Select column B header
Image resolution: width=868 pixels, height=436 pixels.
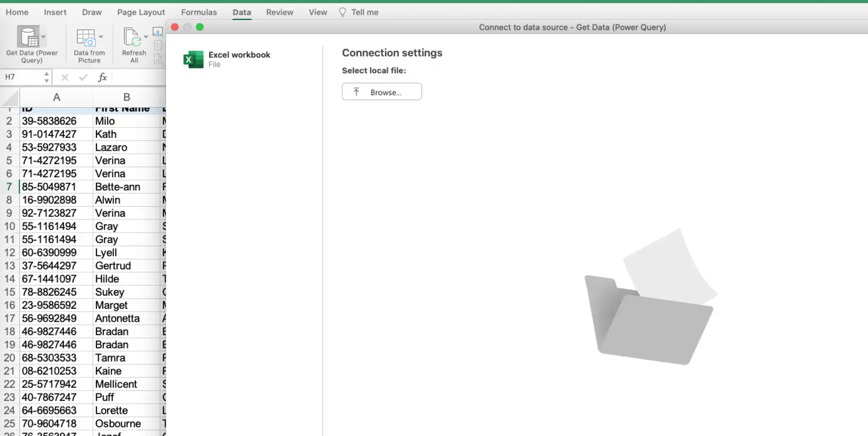coord(127,97)
